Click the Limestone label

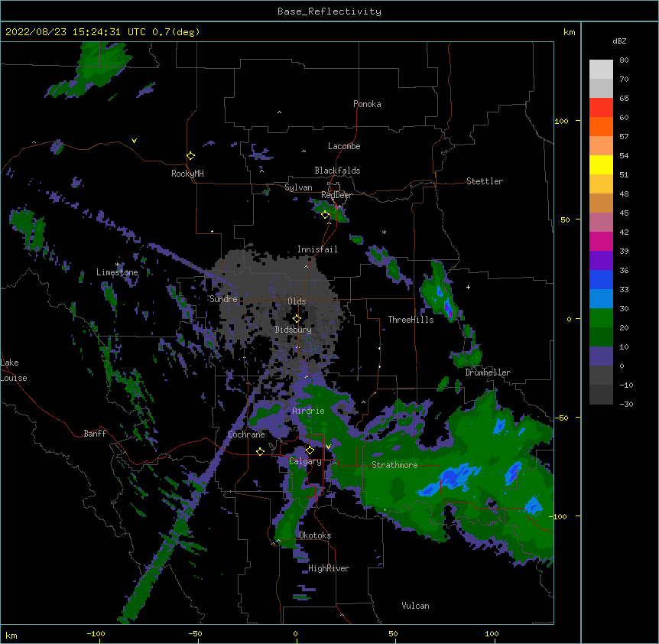coord(117,272)
